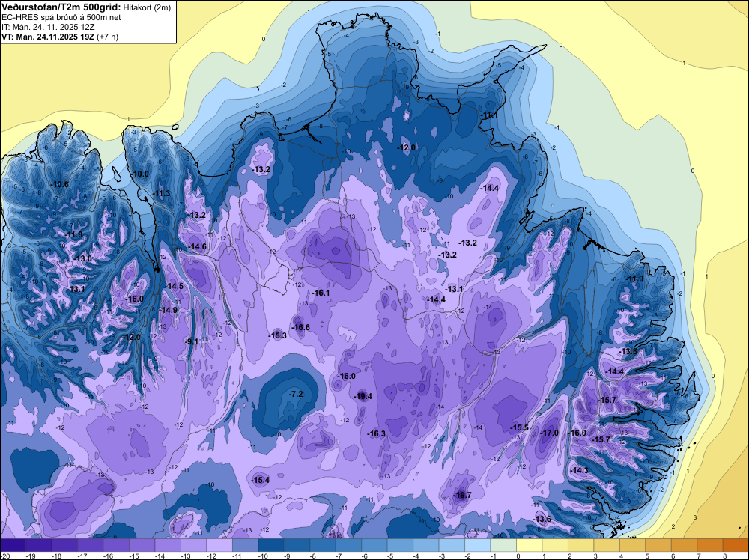Click the -10.0 temperature value on the map
This screenshot has height=560, width=749.
pyautogui.click(x=140, y=174)
